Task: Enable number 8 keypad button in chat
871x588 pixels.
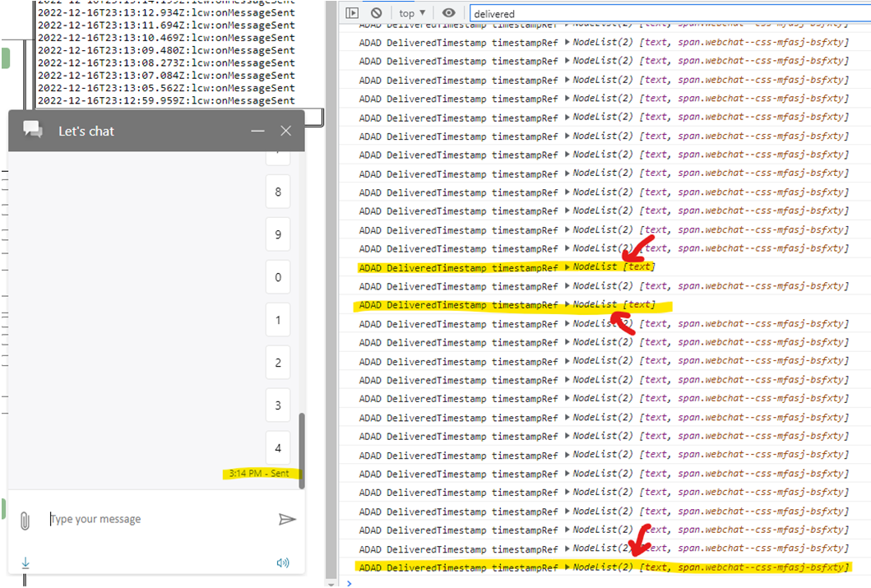Action: tap(279, 191)
